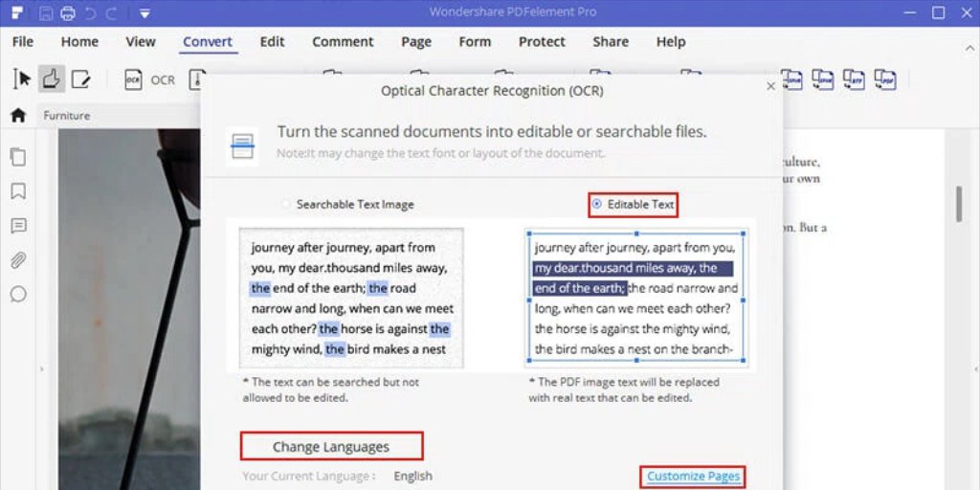Open the Share ribbon tab
This screenshot has width=980, height=490.
pos(611,42)
